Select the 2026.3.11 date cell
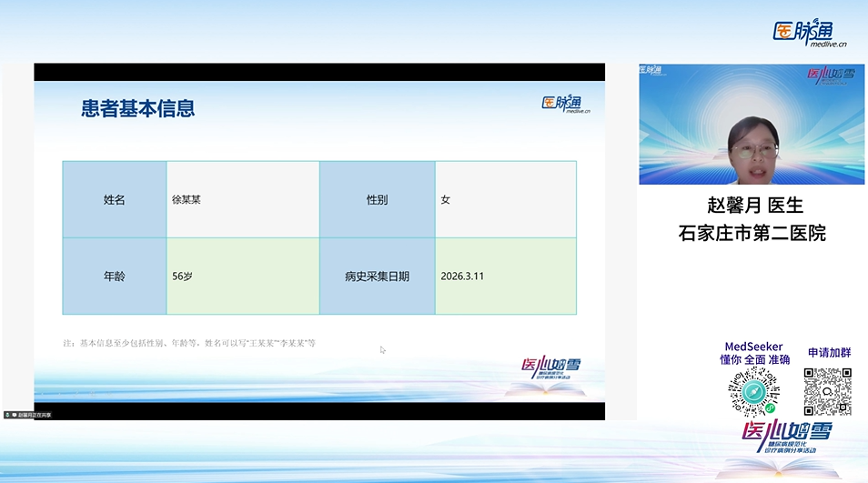Screen dimensions: 868x483 506,277
